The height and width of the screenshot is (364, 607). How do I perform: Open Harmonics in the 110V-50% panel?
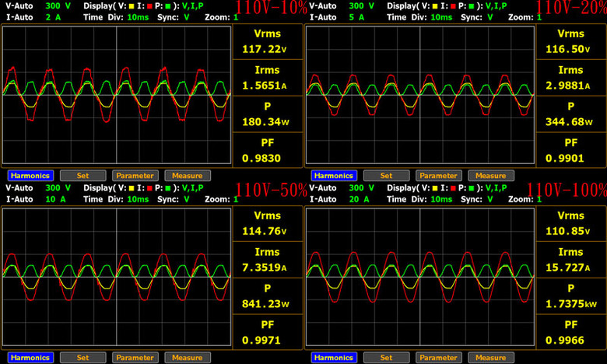pyautogui.click(x=30, y=358)
